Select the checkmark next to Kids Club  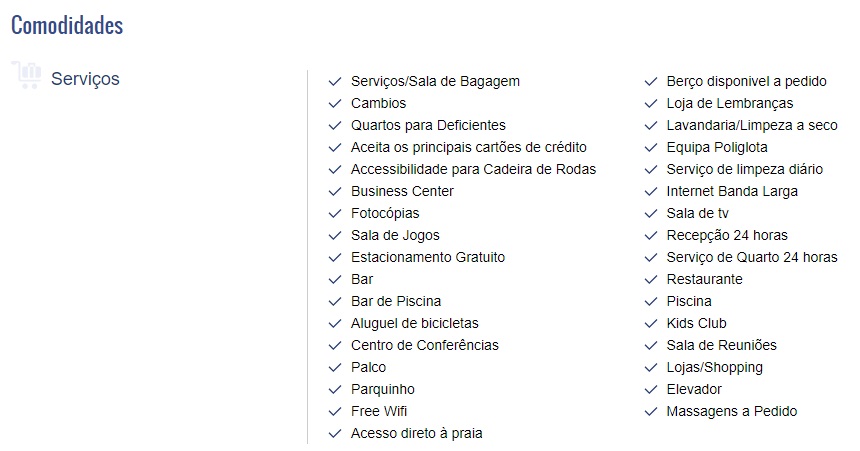click(650, 324)
